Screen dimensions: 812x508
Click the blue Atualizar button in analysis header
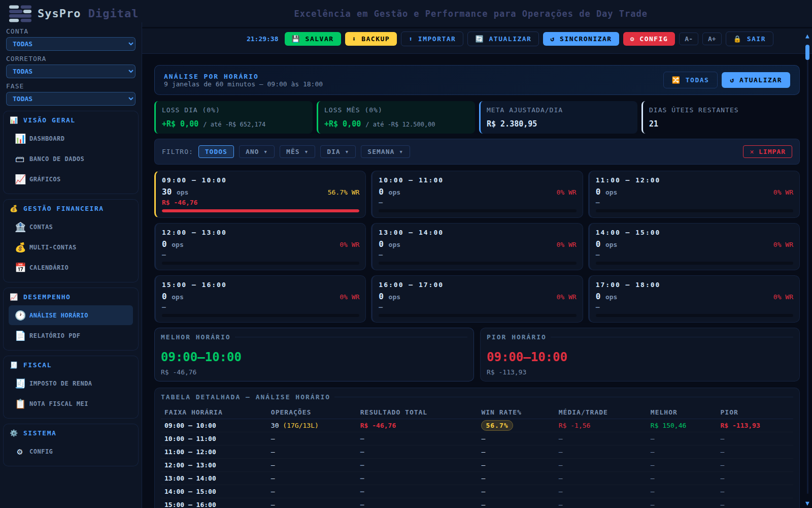click(756, 80)
